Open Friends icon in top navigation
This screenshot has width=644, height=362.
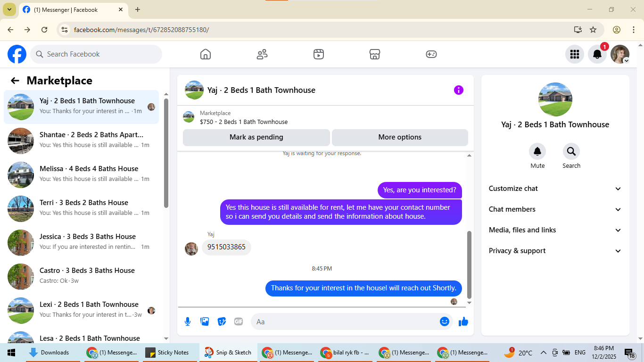262,54
